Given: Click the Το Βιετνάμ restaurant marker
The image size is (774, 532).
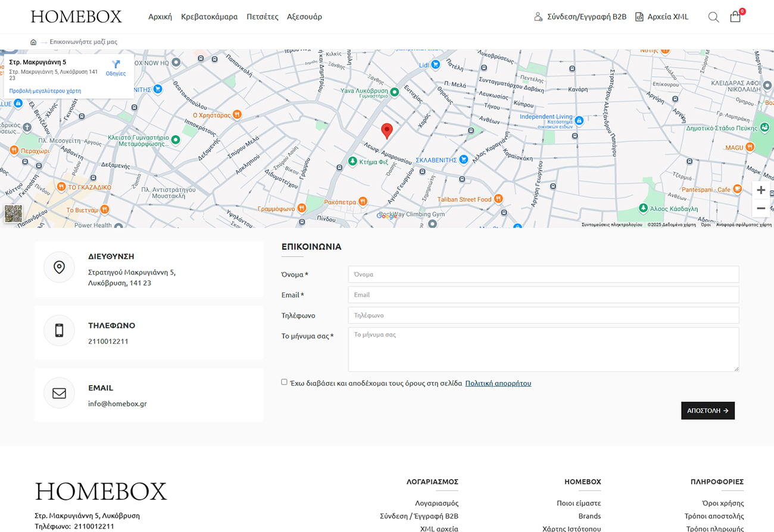Looking at the screenshot, I should pyautogui.click(x=104, y=209).
